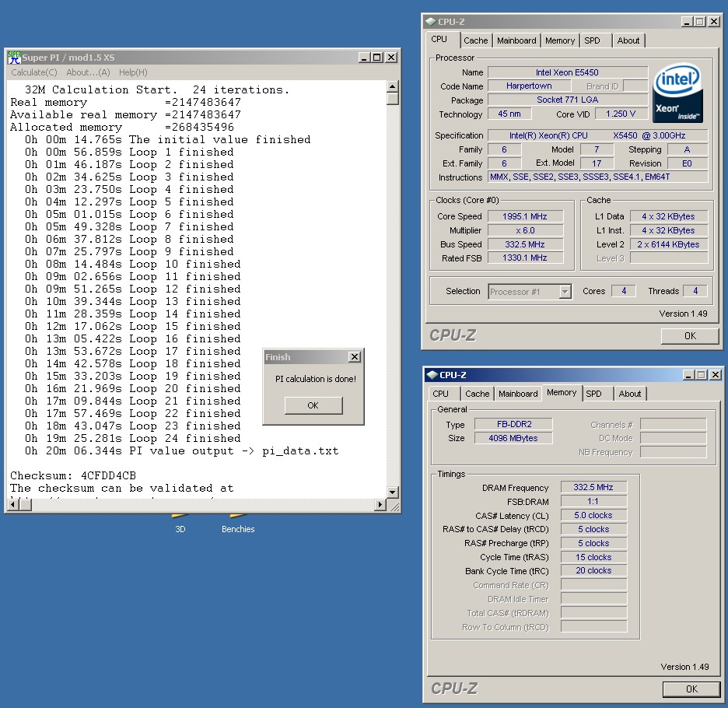Click the Super PI horizontal scroll thumb
This screenshot has width=728, height=708.
pos(26,504)
